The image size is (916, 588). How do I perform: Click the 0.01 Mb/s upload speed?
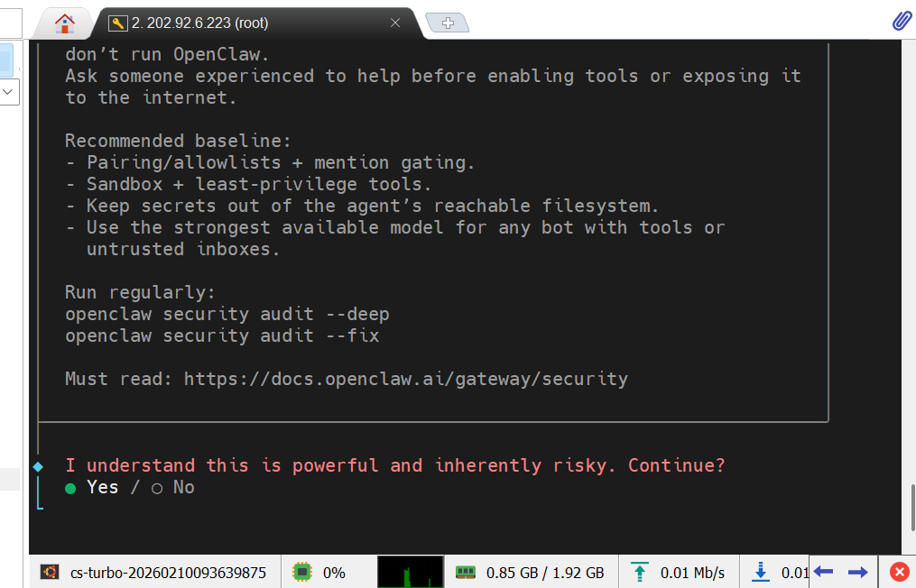[692, 573]
